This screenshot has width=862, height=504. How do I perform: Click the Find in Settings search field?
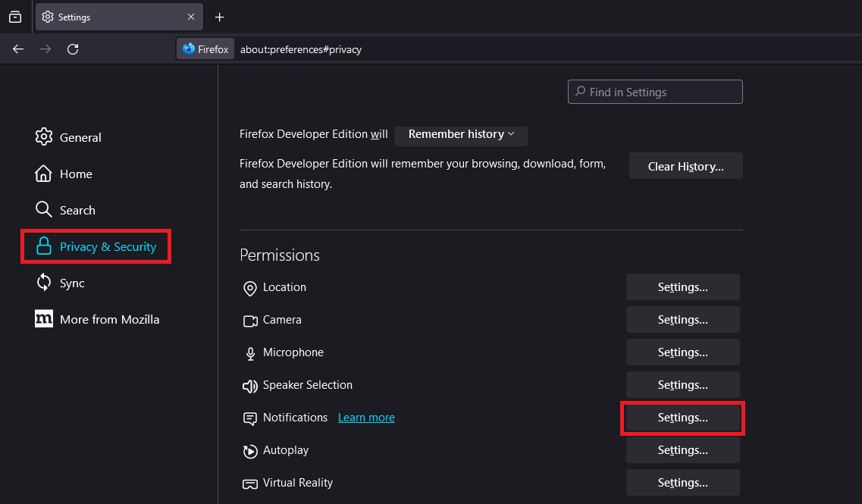(x=654, y=92)
